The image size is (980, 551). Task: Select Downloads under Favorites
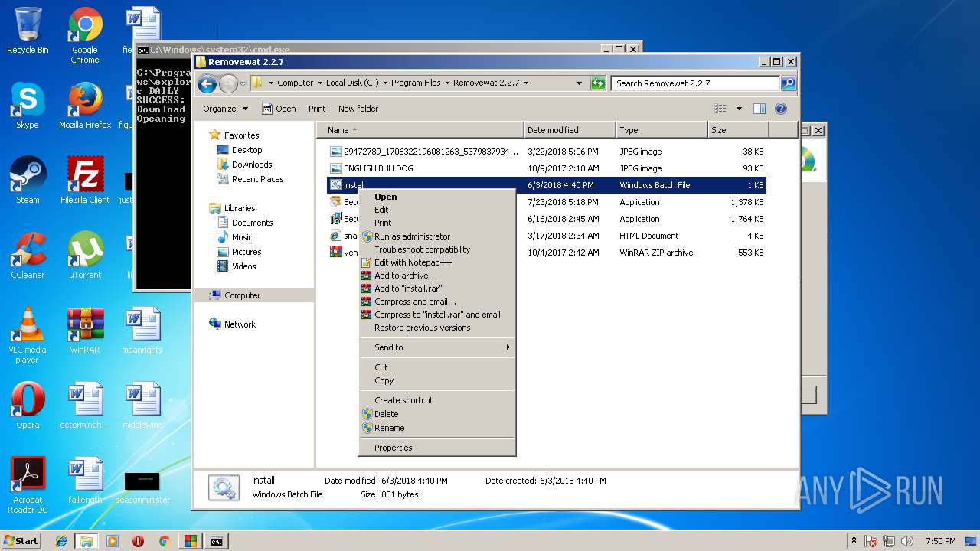coord(252,165)
